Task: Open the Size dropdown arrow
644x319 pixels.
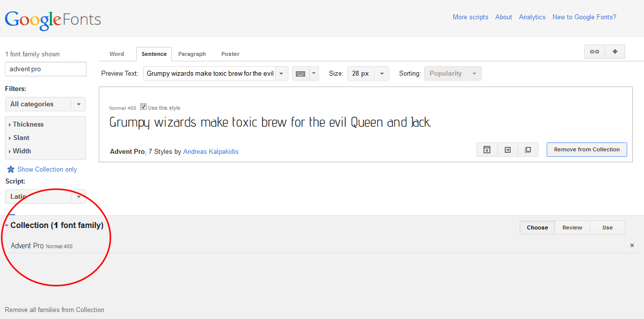Action: click(x=382, y=74)
